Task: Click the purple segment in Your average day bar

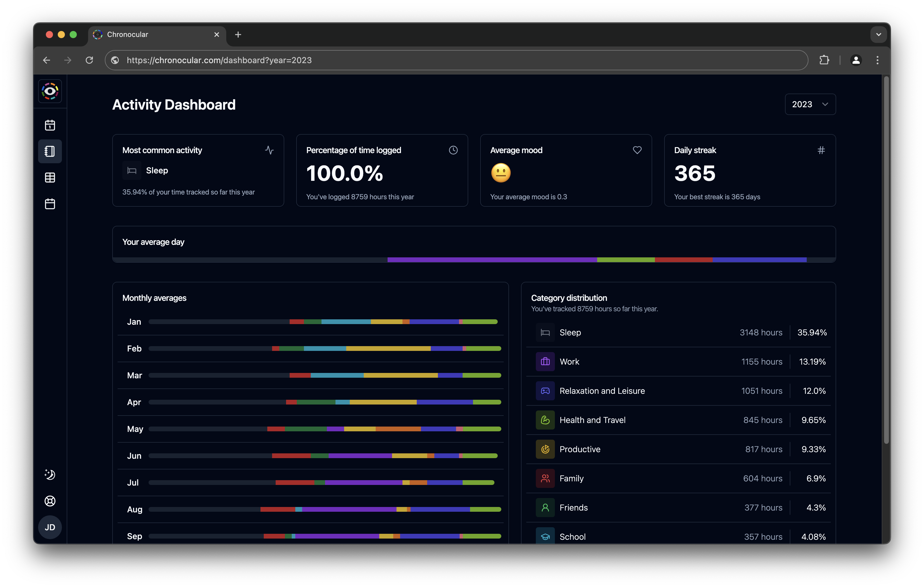Action: click(492, 260)
